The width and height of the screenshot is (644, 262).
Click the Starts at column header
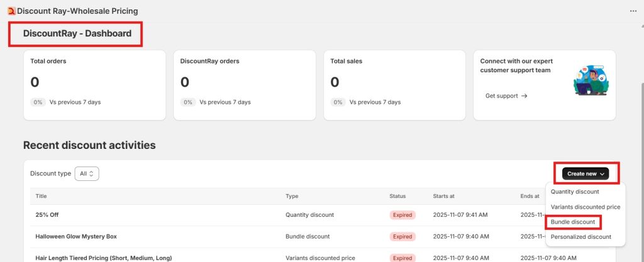[x=444, y=196]
